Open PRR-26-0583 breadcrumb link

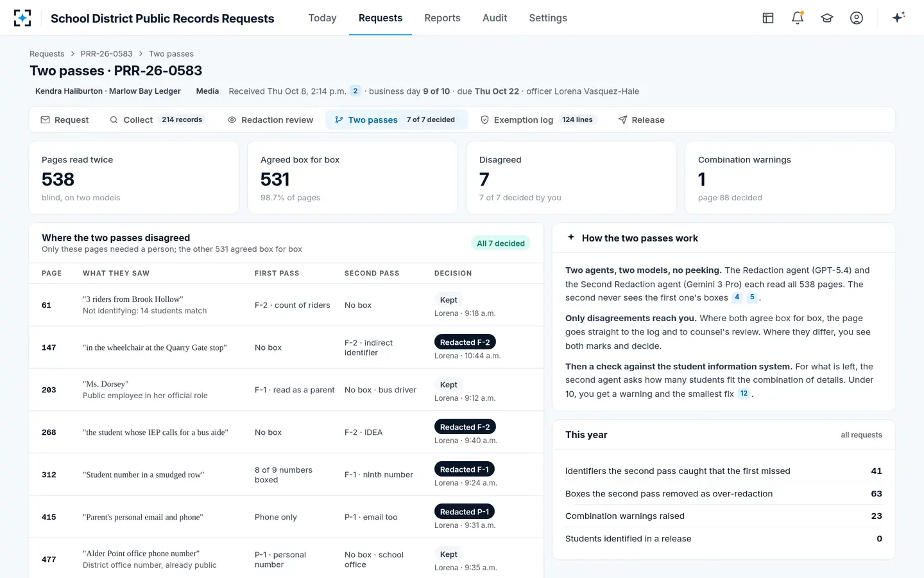pos(107,54)
